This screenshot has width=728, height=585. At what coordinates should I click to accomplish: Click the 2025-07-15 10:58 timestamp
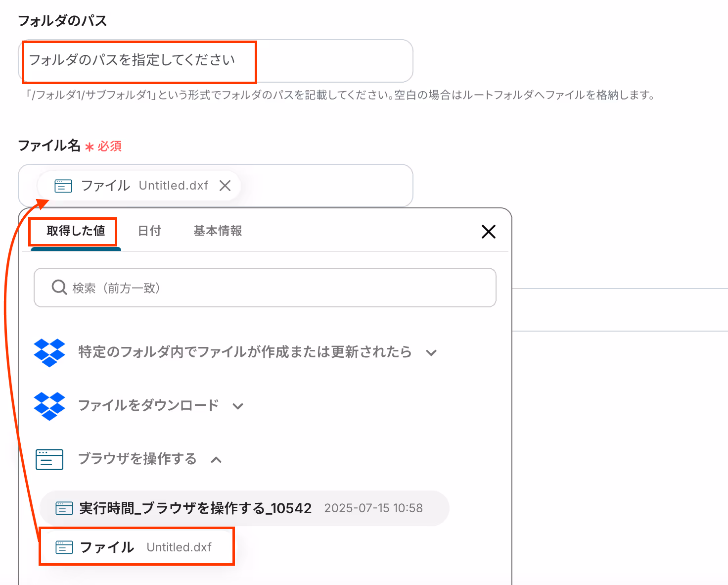point(373,508)
